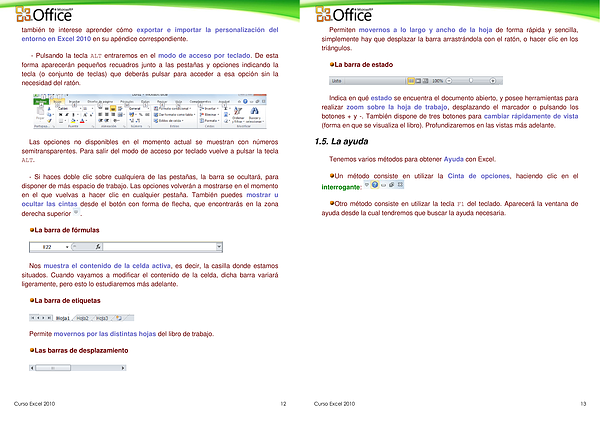The image size is (600, 424).
Task: Click the Office logo on page 12
Action: pos(44,15)
